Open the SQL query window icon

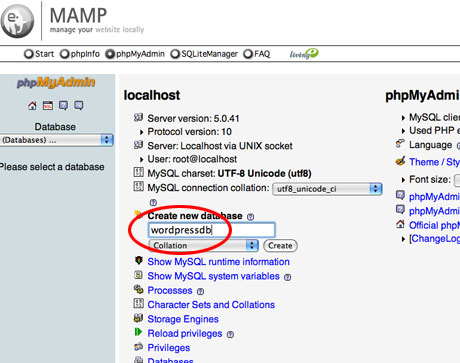[x=48, y=106]
